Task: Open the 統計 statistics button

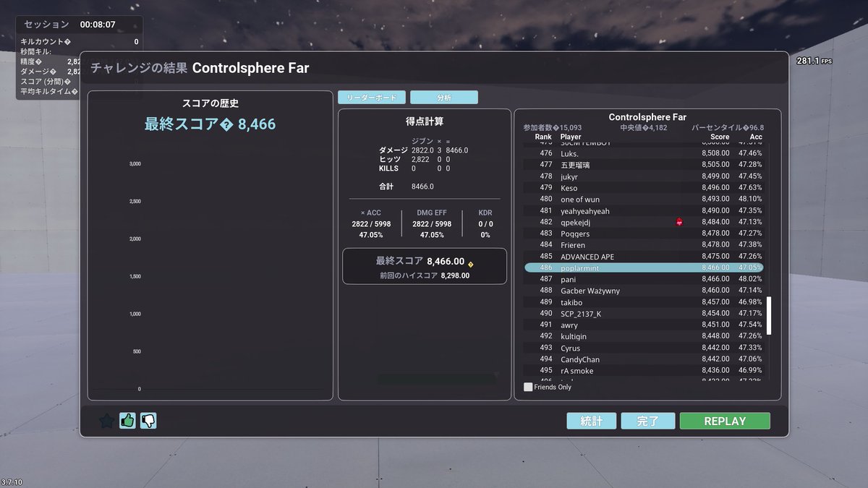Action: [592, 421]
